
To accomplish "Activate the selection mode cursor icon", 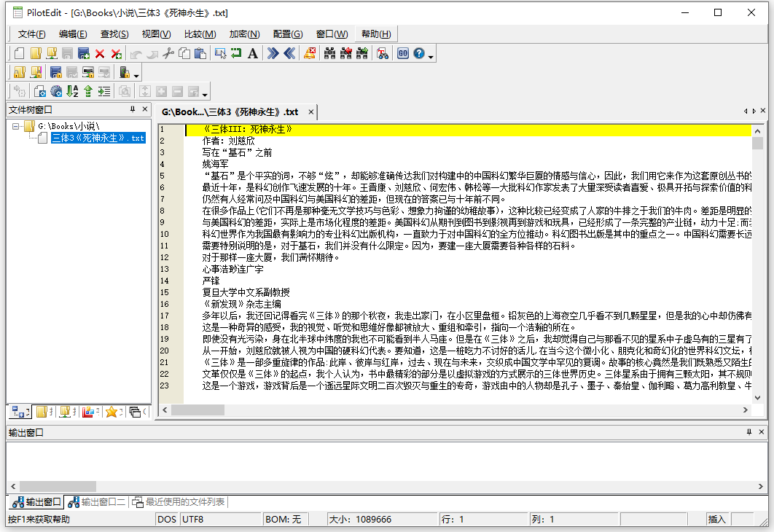I will click(x=220, y=53).
